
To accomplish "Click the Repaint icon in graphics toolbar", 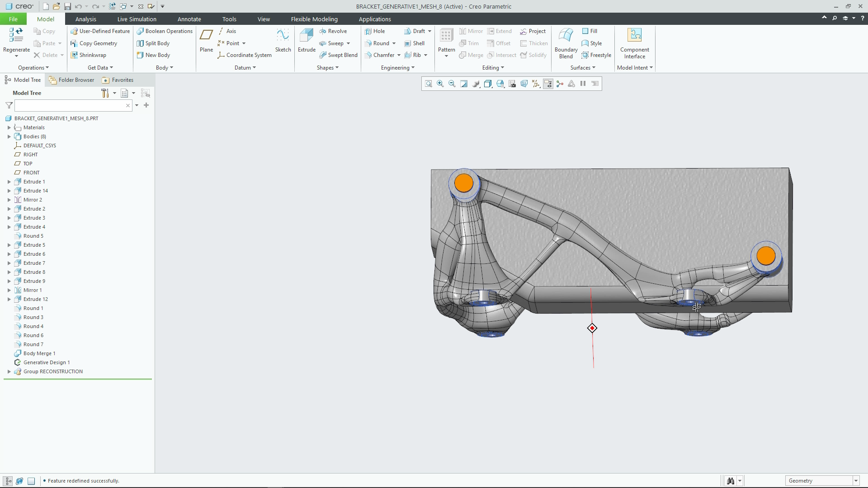I will [464, 84].
